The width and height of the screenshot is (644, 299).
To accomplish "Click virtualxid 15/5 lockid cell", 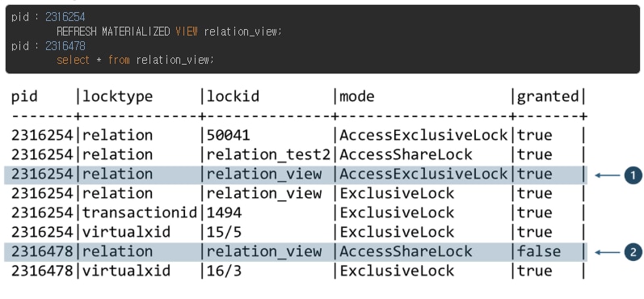I will click(224, 232).
